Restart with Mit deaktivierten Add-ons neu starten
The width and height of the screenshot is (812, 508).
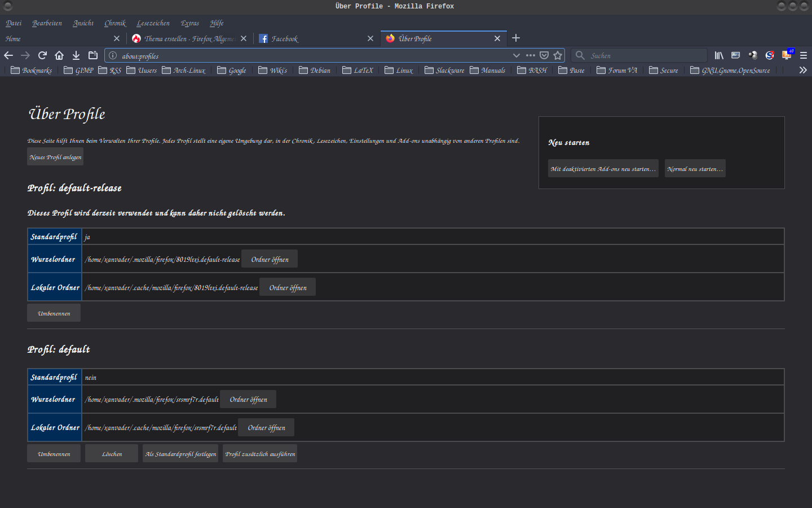click(603, 169)
